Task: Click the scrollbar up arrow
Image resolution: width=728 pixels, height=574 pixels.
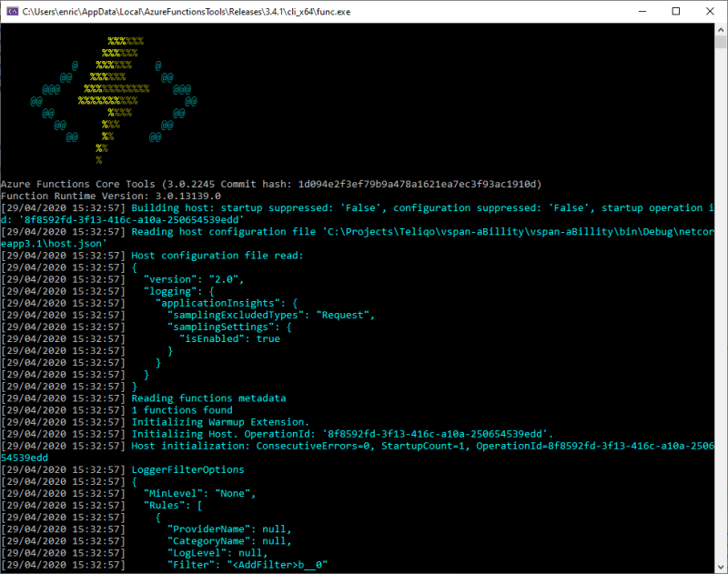Action: tap(721, 30)
